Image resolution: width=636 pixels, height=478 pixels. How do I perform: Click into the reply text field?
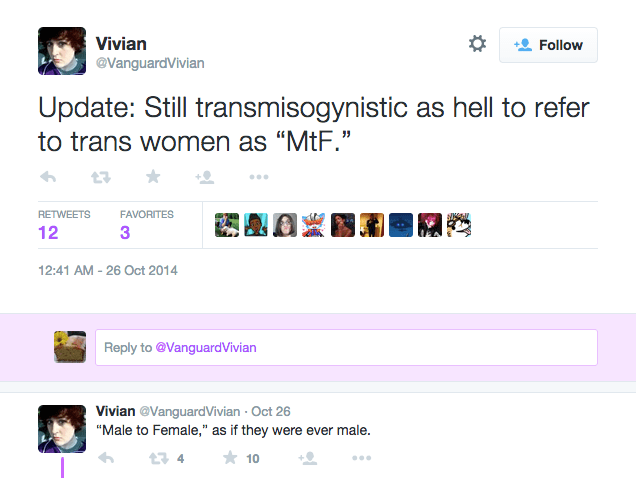(346, 347)
